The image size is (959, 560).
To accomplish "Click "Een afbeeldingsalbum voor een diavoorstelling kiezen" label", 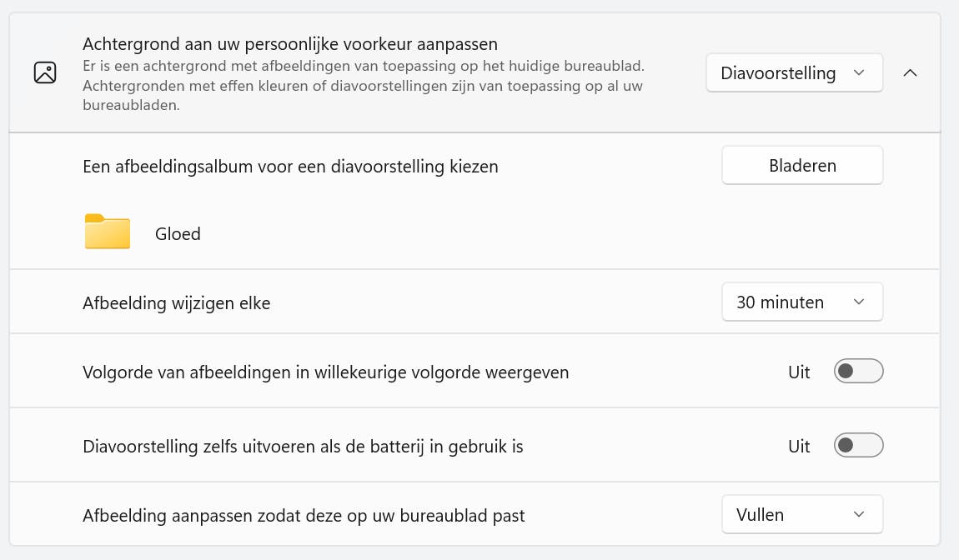I will pos(290,166).
